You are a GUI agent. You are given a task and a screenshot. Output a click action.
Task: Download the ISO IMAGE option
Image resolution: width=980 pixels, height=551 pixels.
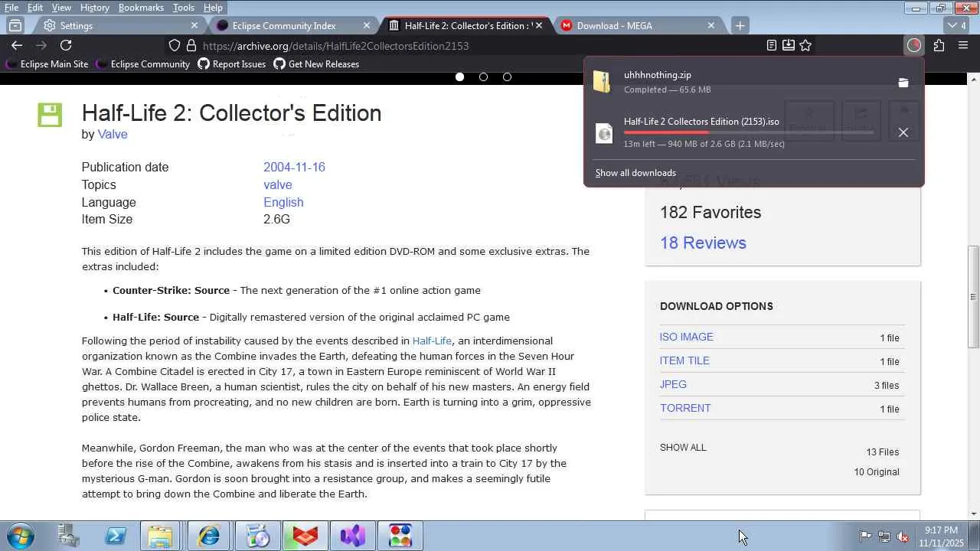pos(687,337)
